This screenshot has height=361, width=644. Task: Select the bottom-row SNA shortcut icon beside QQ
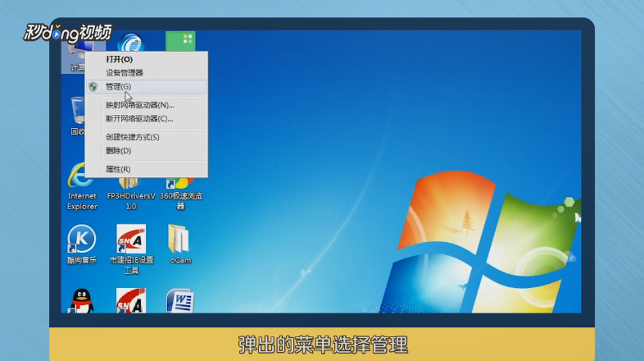pyautogui.click(x=131, y=301)
